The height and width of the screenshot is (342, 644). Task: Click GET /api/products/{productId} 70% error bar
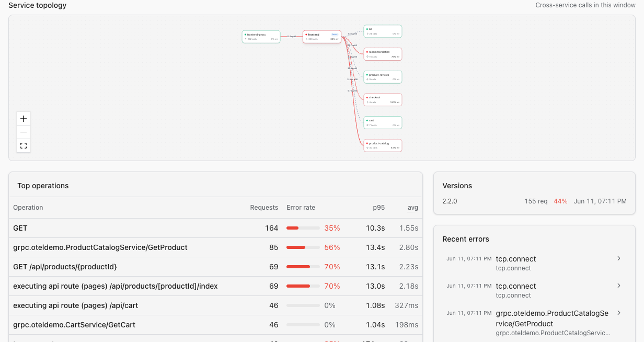[303, 267]
